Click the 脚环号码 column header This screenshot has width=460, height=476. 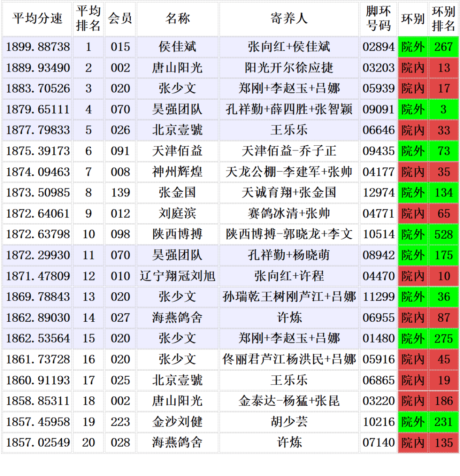[378, 19]
